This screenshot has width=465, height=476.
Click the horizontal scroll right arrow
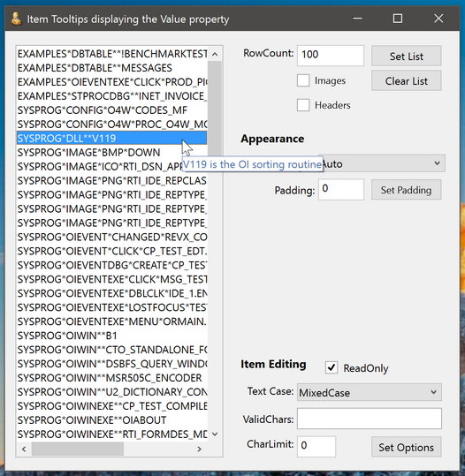coord(199,449)
